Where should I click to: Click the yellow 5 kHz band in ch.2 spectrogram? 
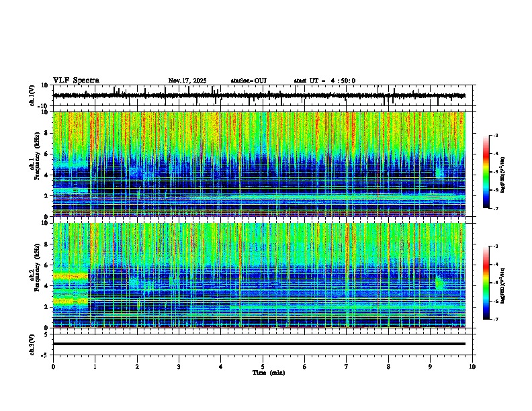coord(71,276)
